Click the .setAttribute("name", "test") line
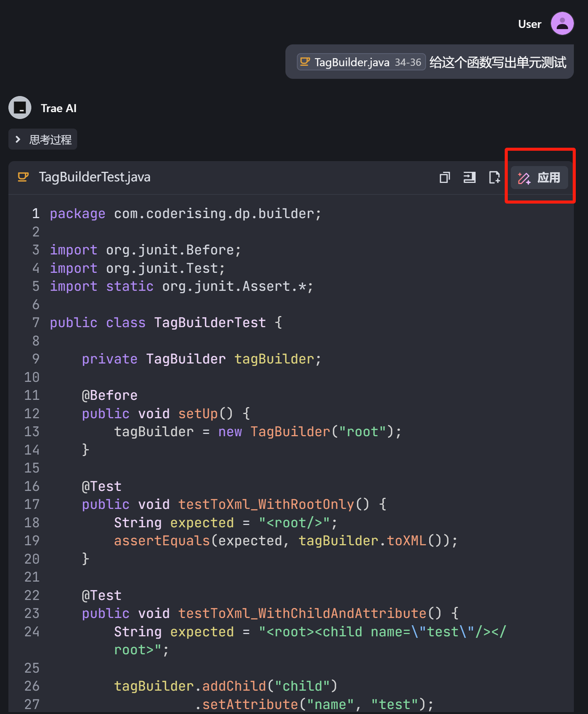The width and height of the screenshot is (588, 714). [314, 704]
